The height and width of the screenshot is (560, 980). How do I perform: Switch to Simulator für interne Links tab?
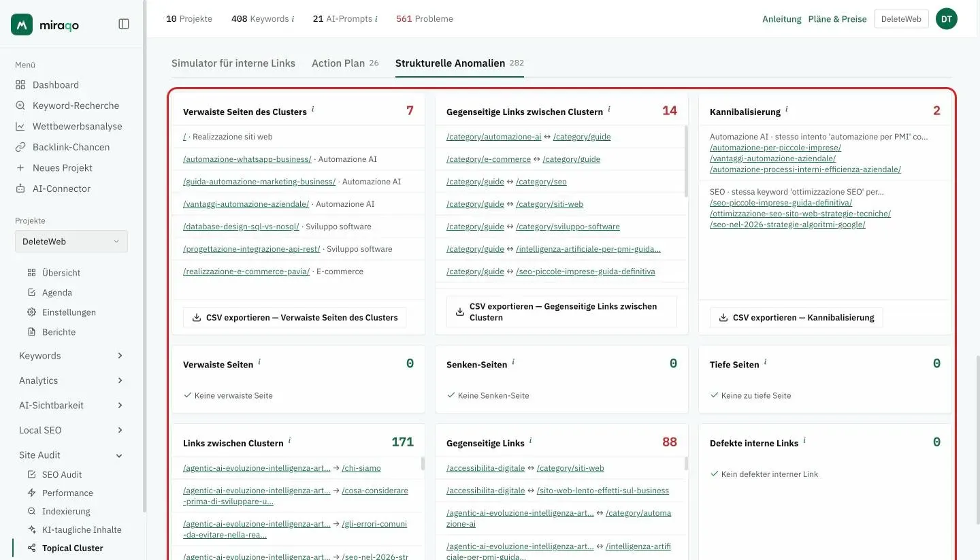tap(233, 63)
